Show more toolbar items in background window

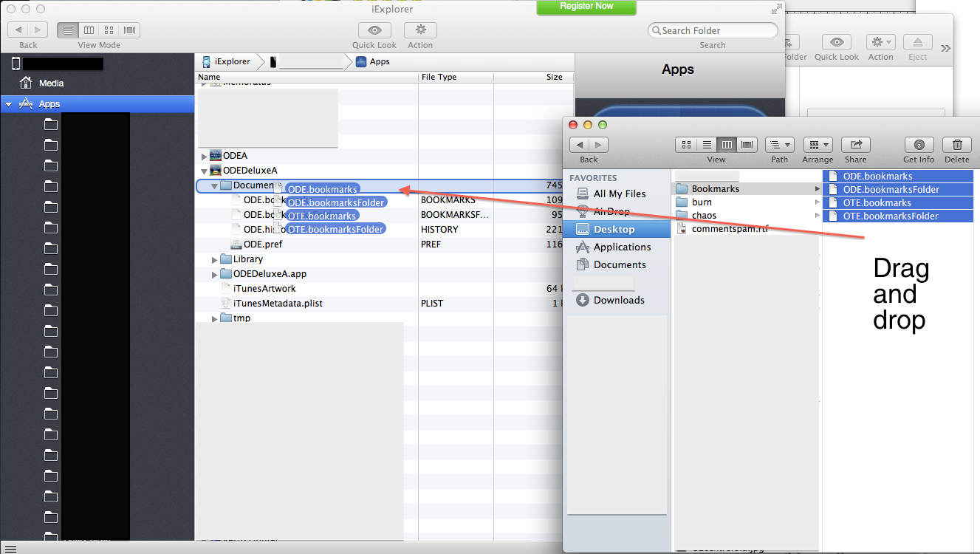pyautogui.click(x=946, y=48)
